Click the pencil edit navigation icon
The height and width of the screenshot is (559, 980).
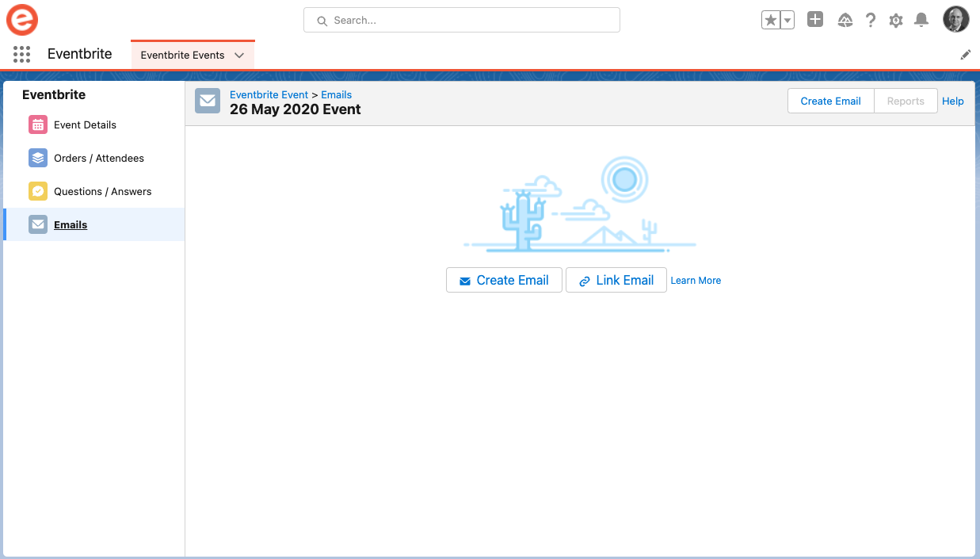pos(966,55)
